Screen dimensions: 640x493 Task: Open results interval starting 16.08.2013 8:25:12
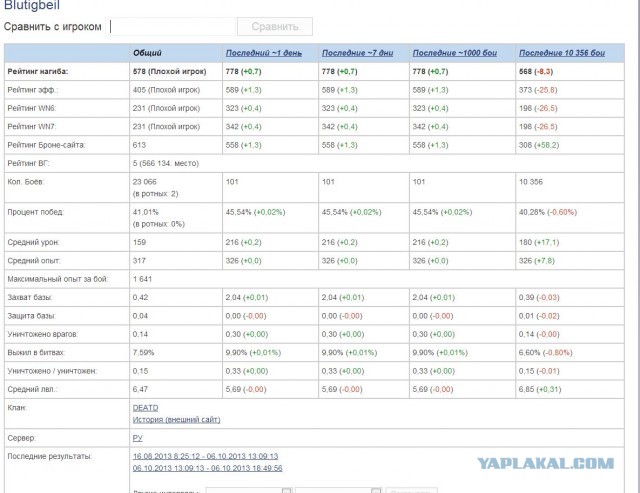205,456
